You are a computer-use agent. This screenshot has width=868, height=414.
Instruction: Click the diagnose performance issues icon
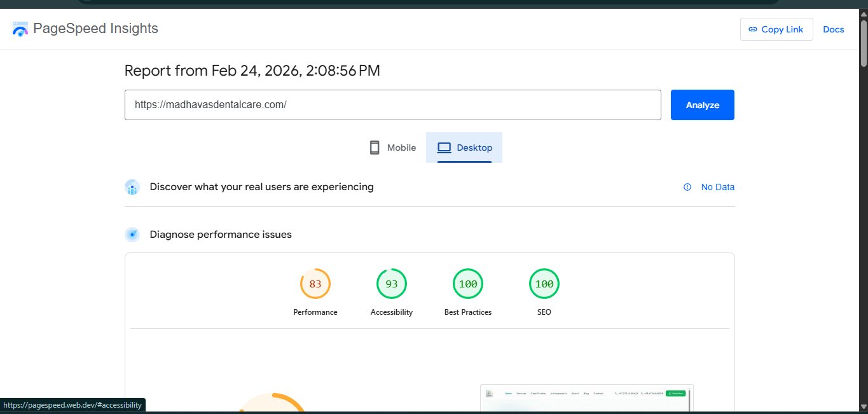coord(132,235)
